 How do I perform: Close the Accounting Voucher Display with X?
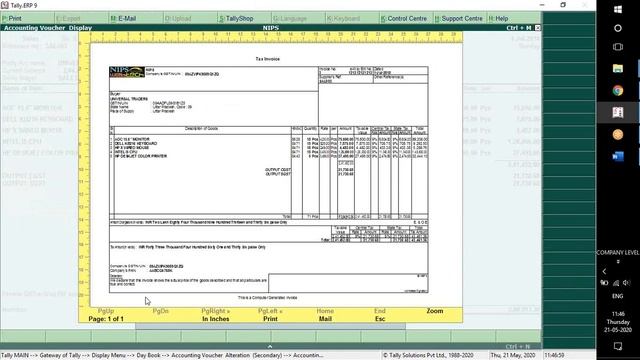point(538,28)
